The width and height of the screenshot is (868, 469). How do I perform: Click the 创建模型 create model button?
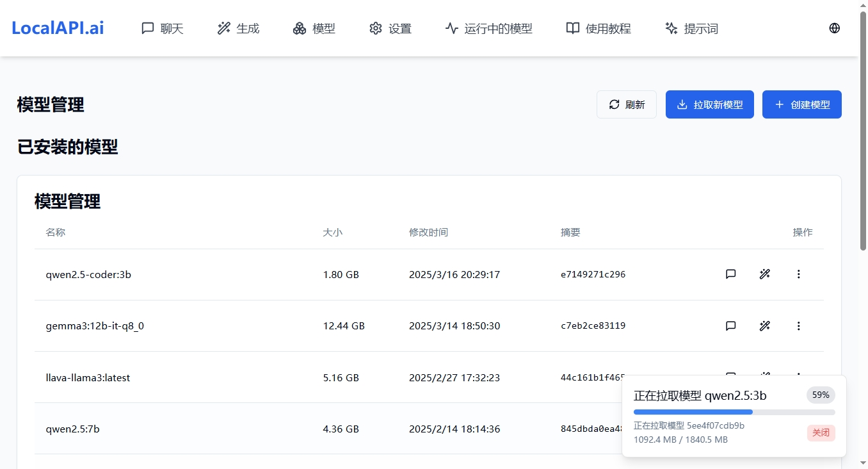coord(801,104)
